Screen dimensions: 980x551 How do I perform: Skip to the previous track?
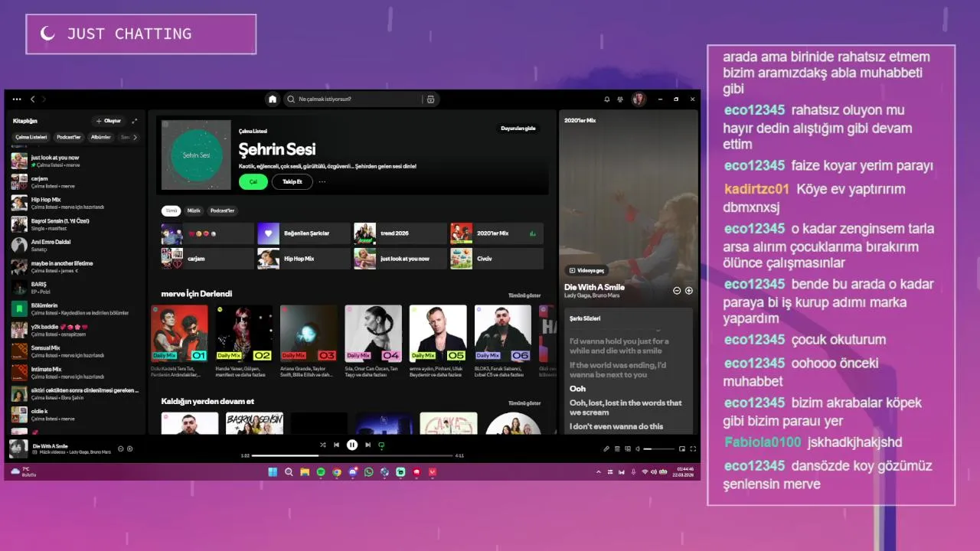(x=336, y=445)
